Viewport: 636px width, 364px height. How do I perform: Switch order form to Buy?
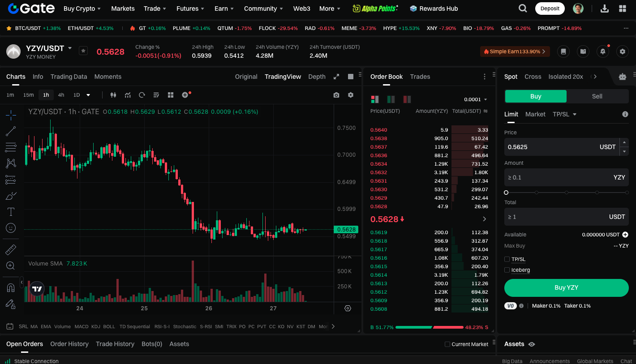[x=536, y=96]
